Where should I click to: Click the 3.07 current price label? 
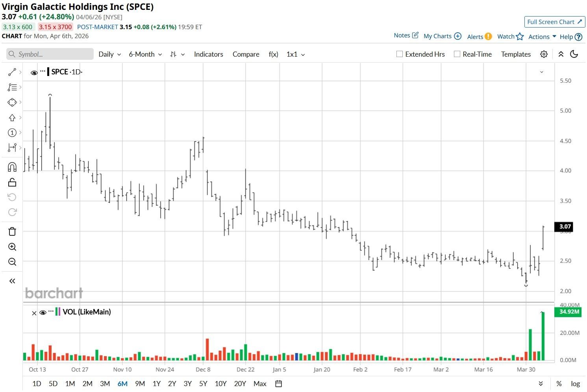[564, 227]
